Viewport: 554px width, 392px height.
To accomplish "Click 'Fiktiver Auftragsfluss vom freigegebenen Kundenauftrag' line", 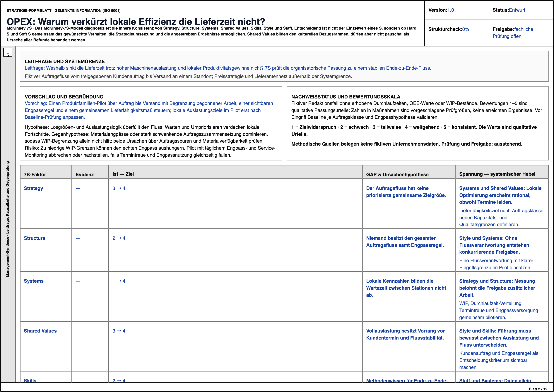I will (188, 76).
